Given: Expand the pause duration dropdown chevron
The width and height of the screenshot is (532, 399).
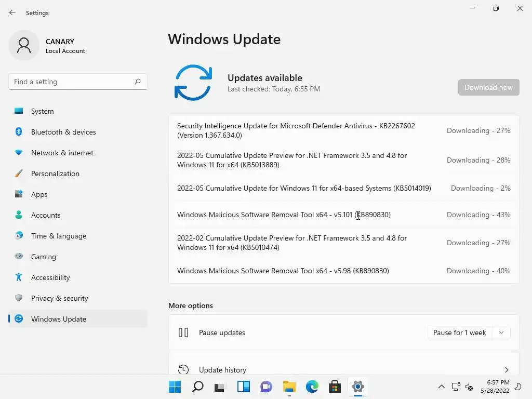Looking at the screenshot, I should 501,332.
